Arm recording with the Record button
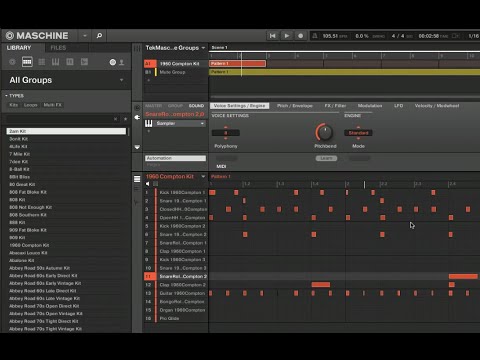The width and height of the screenshot is (480, 360). [300, 36]
